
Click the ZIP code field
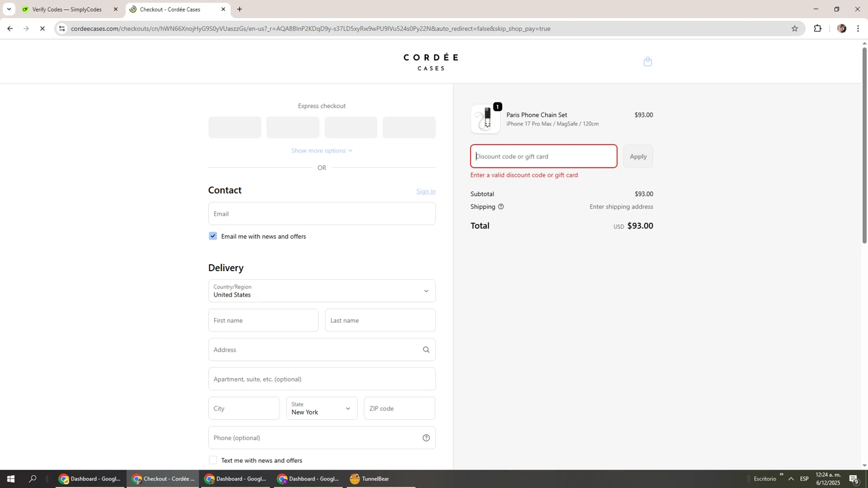pyautogui.click(x=399, y=408)
